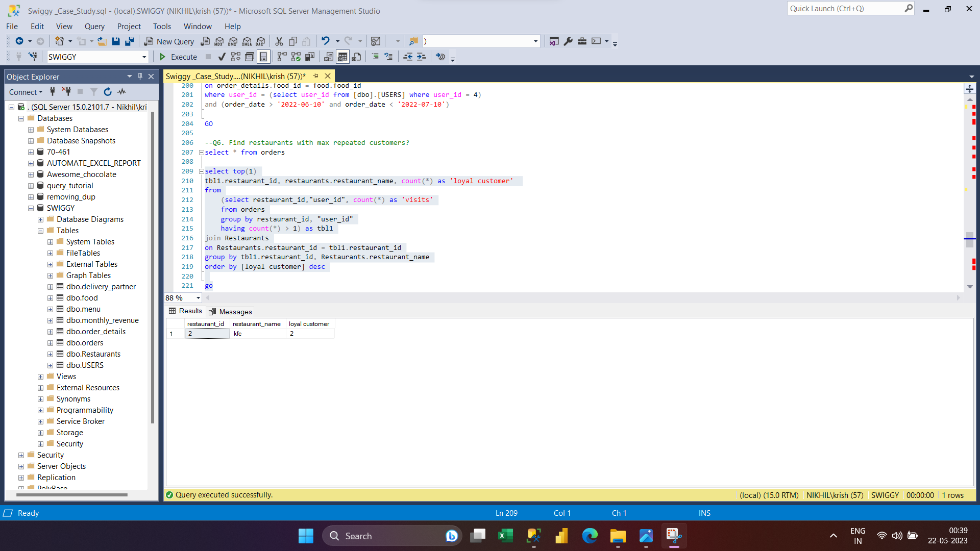The height and width of the screenshot is (551, 980).
Task: Click the Copy icon in the toolbar
Action: click(293, 41)
